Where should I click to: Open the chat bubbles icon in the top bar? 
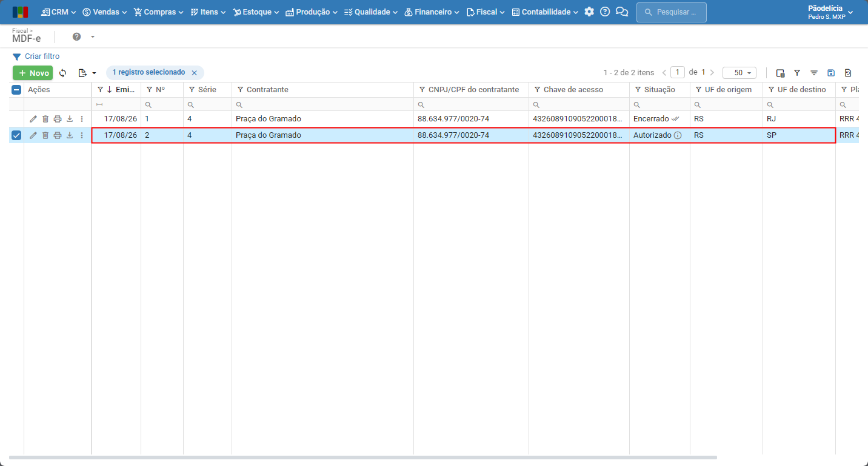pos(621,12)
